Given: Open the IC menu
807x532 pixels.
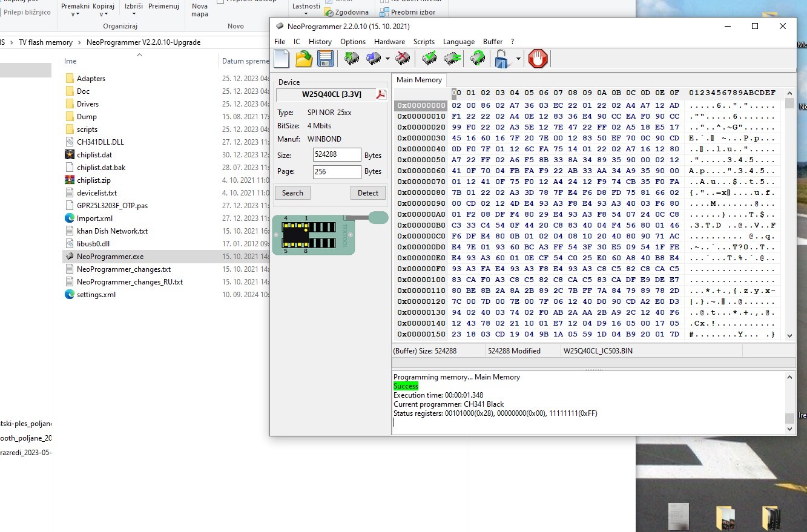Looking at the screenshot, I should coord(297,42).
